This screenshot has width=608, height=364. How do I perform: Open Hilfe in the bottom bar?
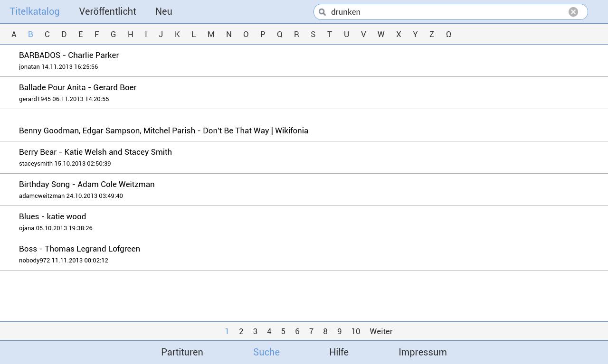339,352
